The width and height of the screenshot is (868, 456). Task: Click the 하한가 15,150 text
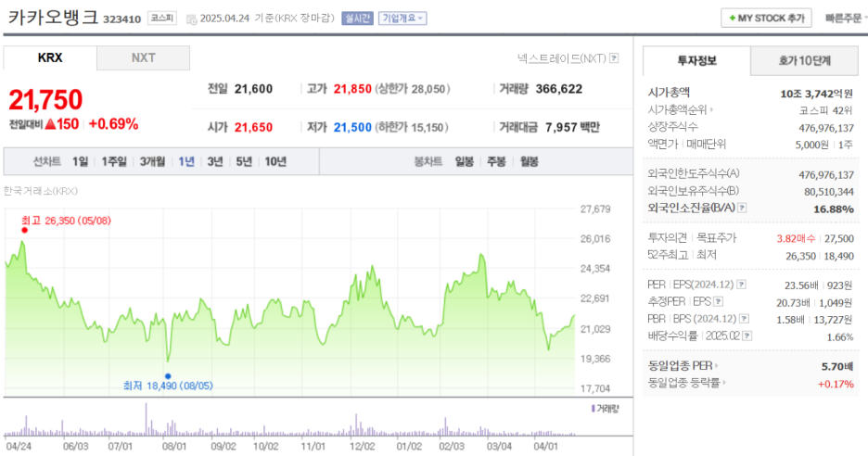coord(412,127)
